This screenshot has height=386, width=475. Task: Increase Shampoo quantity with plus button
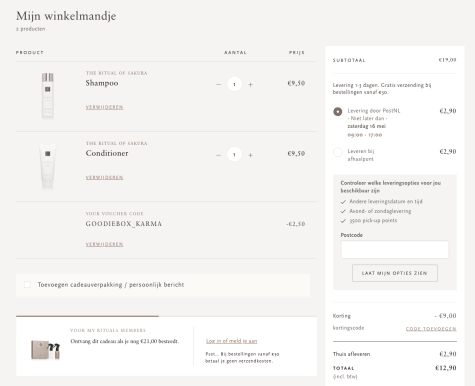point(250,84)
